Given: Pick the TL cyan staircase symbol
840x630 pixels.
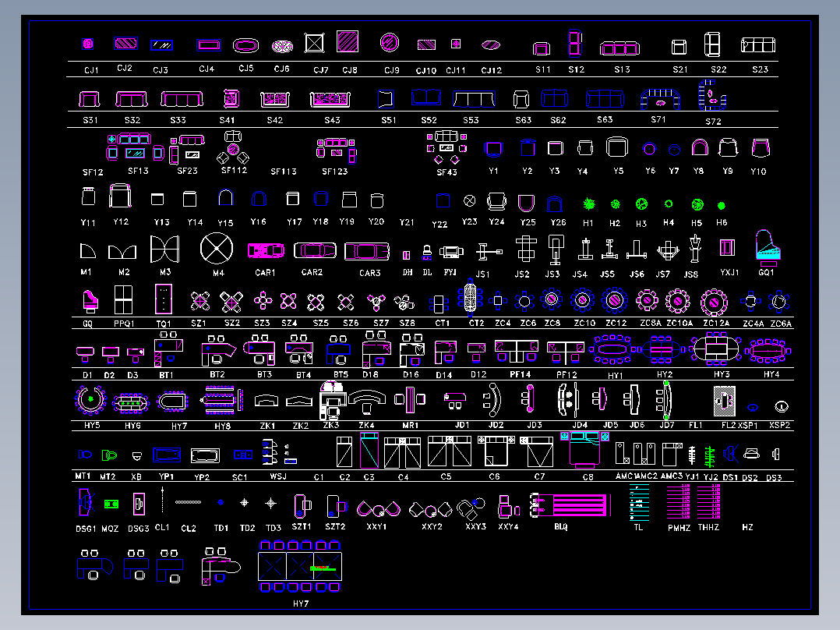Looking at the screenshot, I should pos(639,502).
